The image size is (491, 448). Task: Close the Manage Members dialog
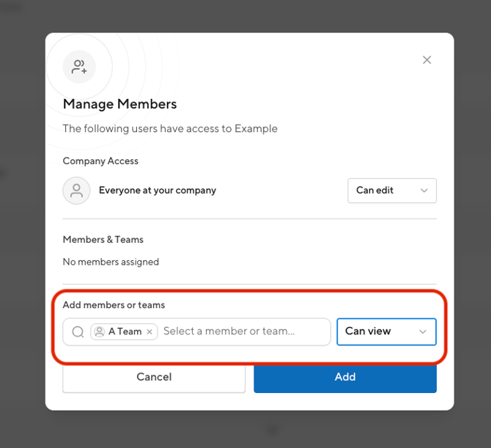(427, 60)
